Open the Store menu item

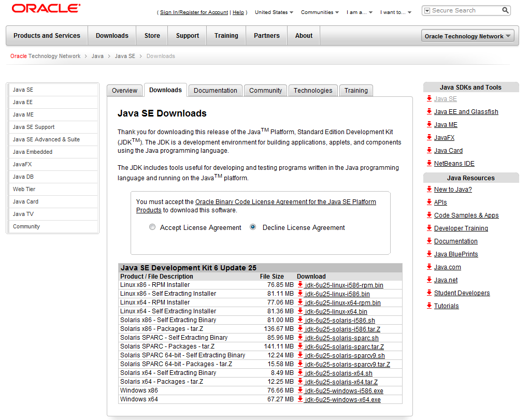[152, 35]
